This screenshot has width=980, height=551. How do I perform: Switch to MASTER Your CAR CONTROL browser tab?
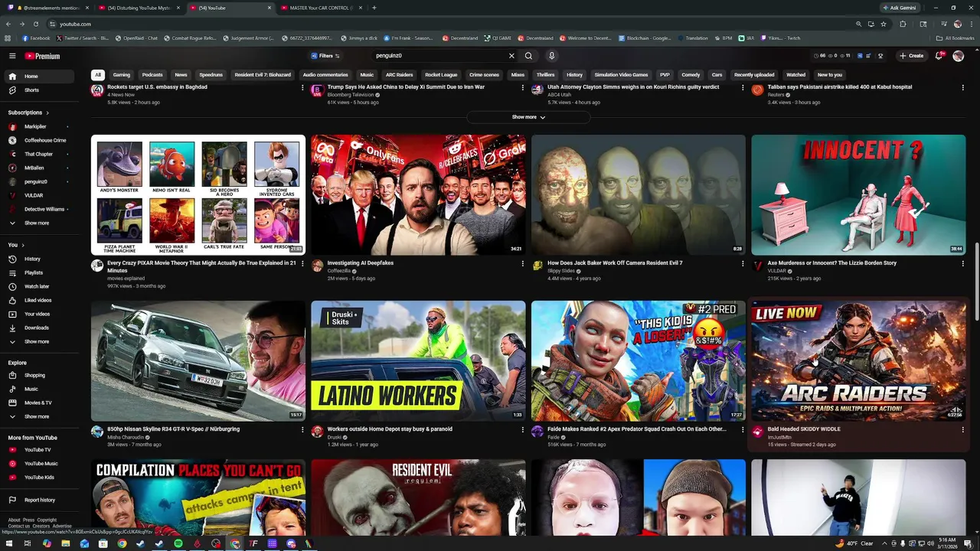(321, 8)
